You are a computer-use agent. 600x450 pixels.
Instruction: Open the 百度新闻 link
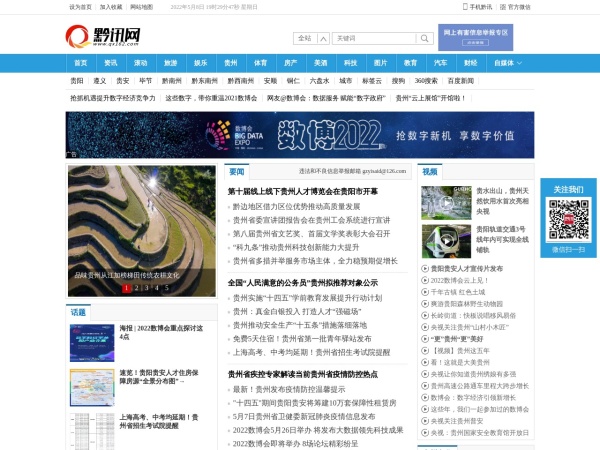click(461, 81)
